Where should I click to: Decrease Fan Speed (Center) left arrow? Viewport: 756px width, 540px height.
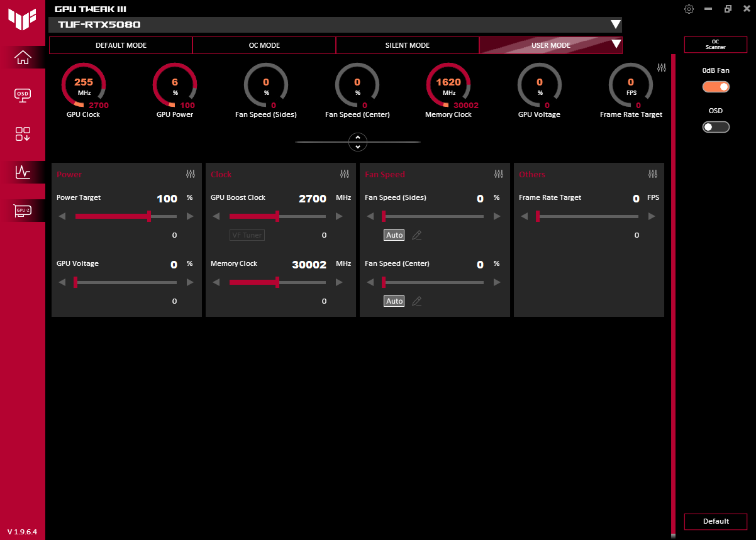(370, 282)
